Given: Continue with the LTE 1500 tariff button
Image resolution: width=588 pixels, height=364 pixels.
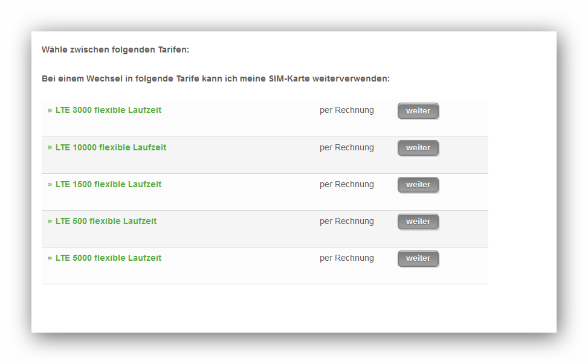Looking at the screenshot, I should pos(418,185).
